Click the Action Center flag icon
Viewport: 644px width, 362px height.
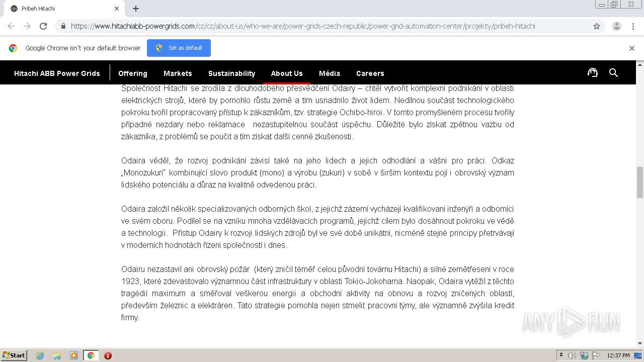coord(596,355)
